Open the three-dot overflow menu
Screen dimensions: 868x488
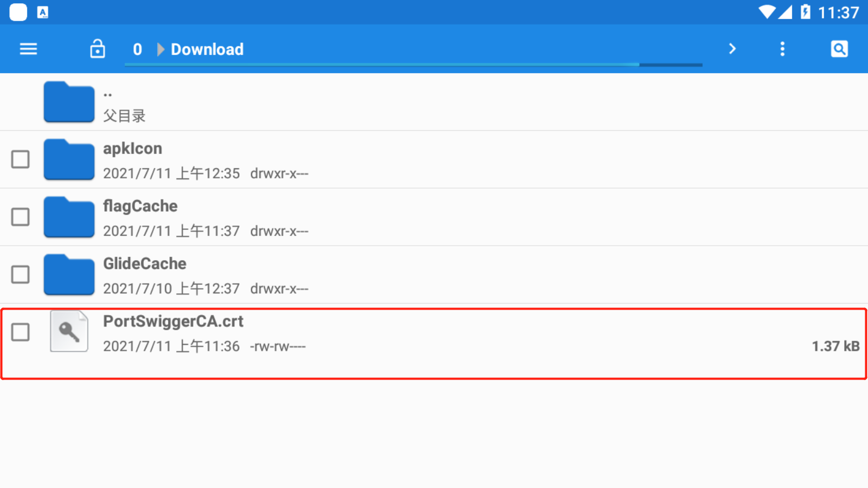tap(782, 49)
